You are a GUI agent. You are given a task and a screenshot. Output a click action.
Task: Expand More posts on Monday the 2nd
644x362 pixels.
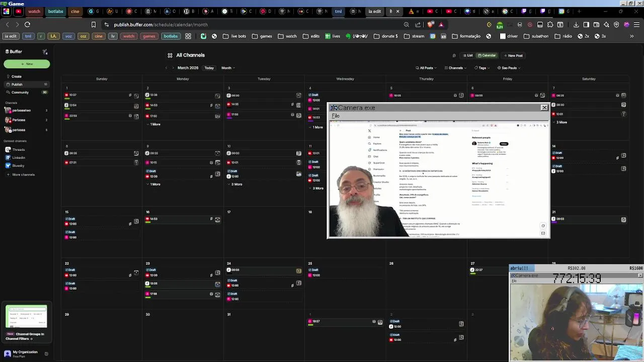click(153, 124)
